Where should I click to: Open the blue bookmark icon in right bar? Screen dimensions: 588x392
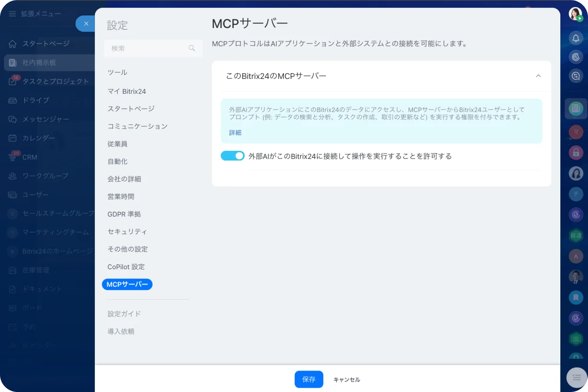[x=576, y=297]
